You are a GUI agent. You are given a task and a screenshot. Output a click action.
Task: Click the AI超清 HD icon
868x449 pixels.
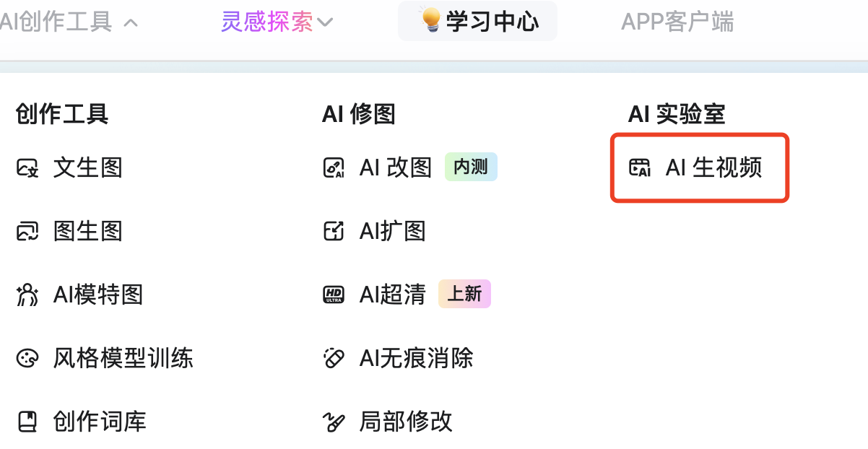pos(333,295)
